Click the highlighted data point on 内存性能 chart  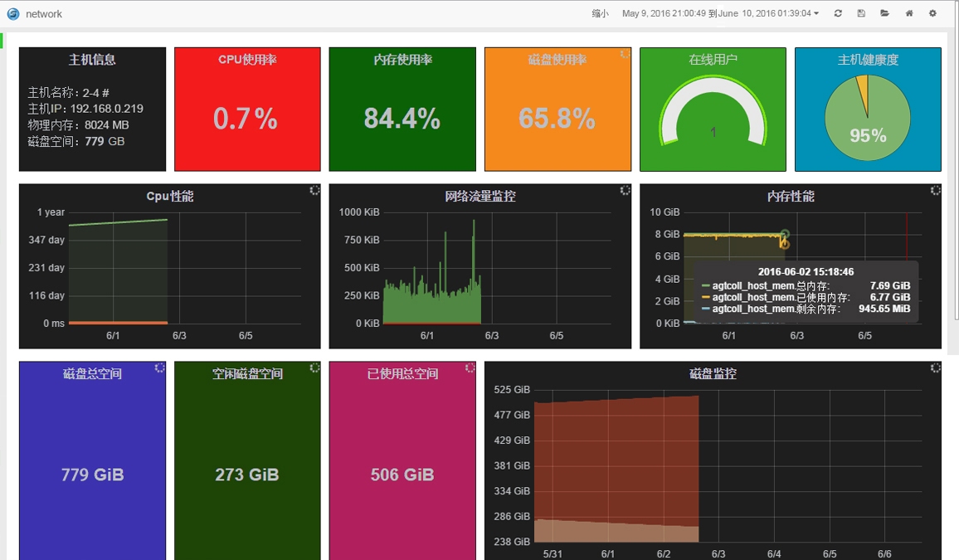(x=784, y=243)
